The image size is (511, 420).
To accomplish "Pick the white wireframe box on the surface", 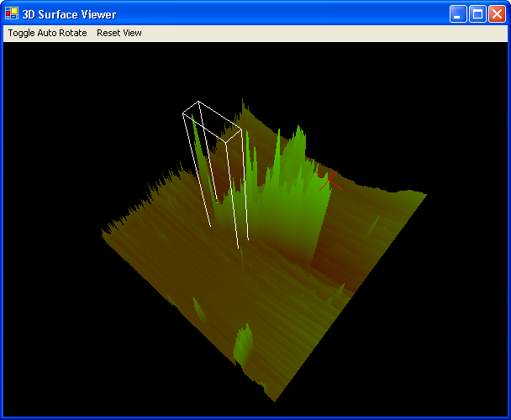I will pyautogui.click(x=215, y=175).
